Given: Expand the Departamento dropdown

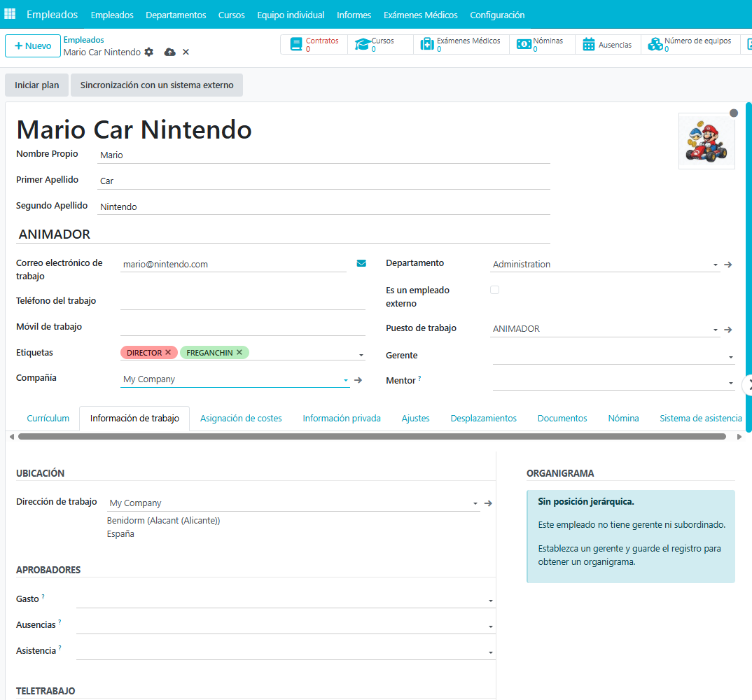Looking at the screenshot, I should coord(715,265).
